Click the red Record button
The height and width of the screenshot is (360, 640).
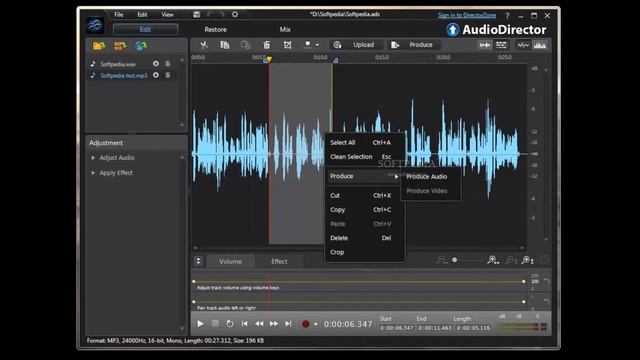click(x=306, y=324)
